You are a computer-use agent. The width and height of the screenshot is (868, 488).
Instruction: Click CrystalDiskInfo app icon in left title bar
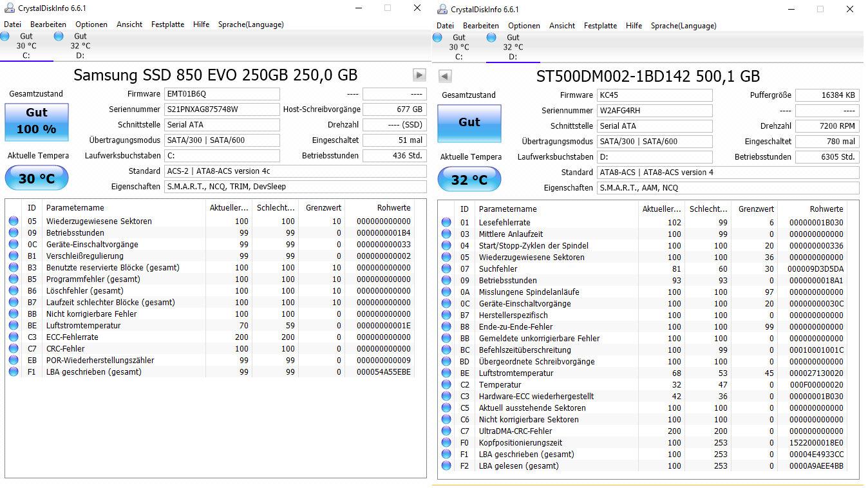8,9
